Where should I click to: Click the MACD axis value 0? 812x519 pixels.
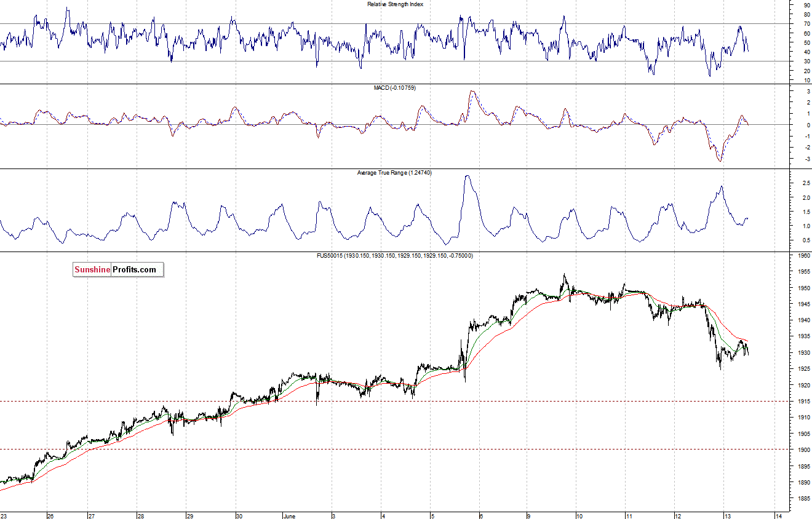[807, 125]
